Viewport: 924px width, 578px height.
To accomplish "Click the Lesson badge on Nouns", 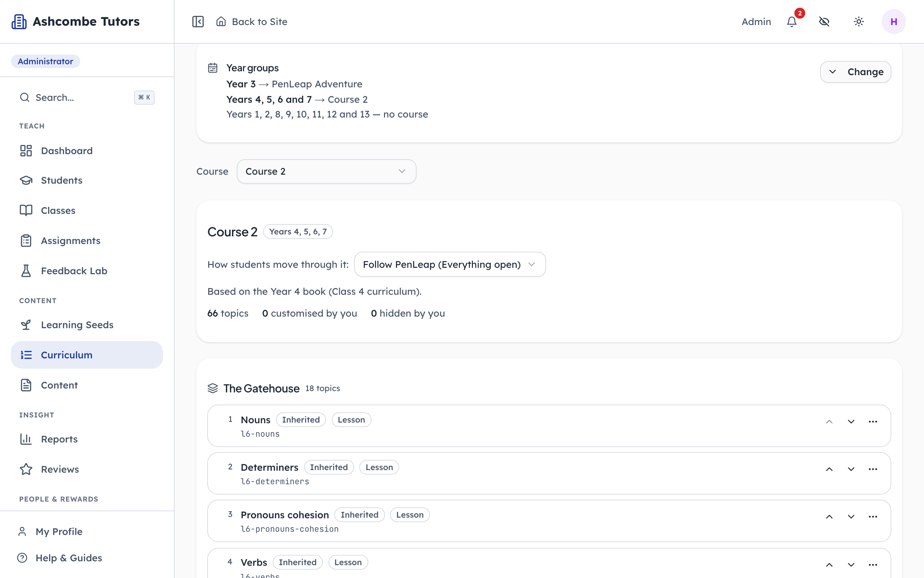I will (x=351, y=420).
